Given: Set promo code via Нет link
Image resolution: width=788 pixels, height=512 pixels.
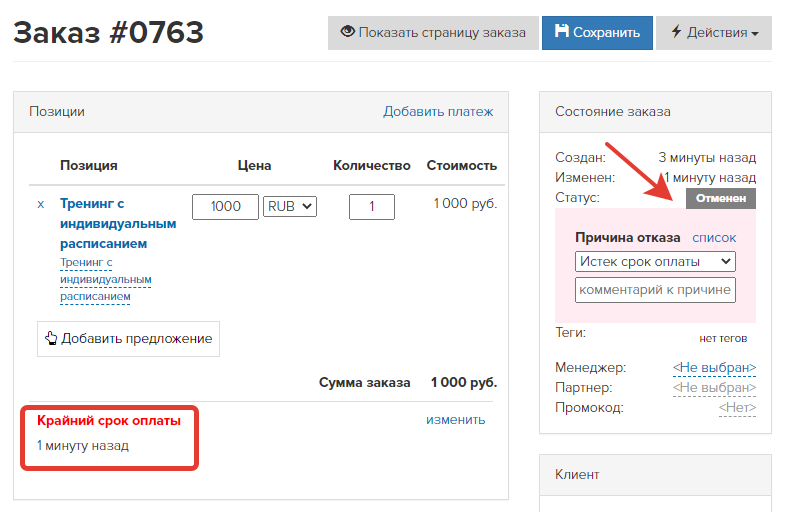Looking at the screenshot, I should pos(737,407).
